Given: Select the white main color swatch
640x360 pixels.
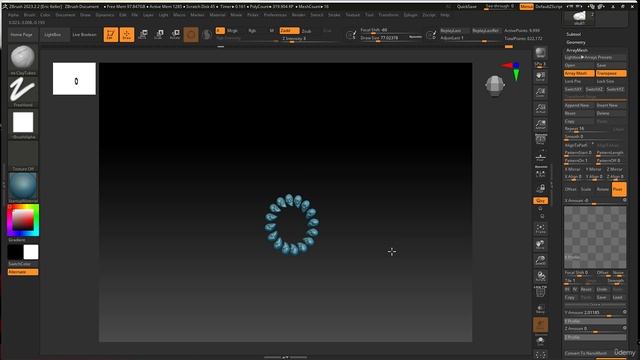Looking at the screenshot, I should [31, 252].
